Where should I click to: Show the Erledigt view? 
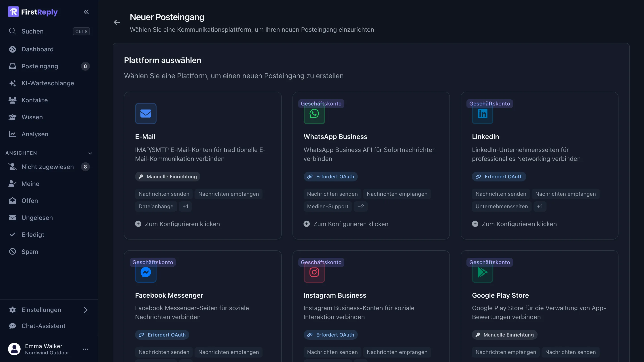[49, 235]
